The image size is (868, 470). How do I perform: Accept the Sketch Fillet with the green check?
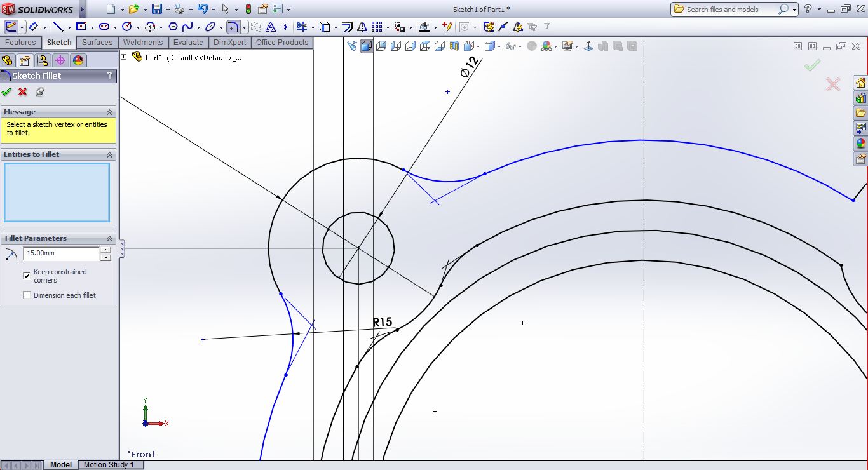tap(7, 92)
